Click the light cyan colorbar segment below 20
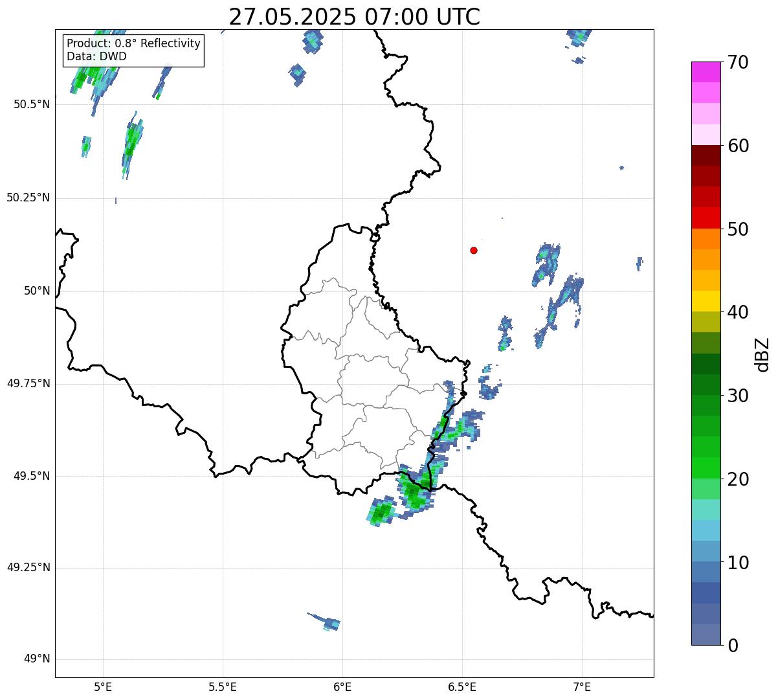Viewport: 778px width, 700px height. pyautogui.click(x=706, y=510)
